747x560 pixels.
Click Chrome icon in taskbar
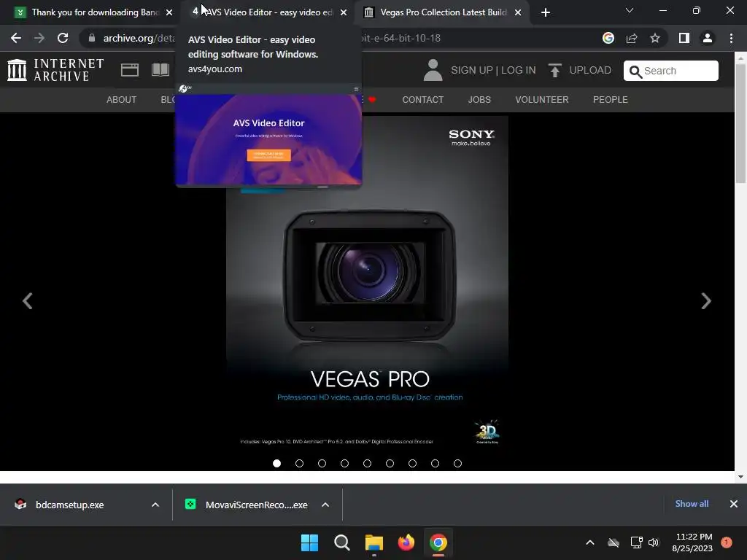pyautogui.click(x=438, y=542)
